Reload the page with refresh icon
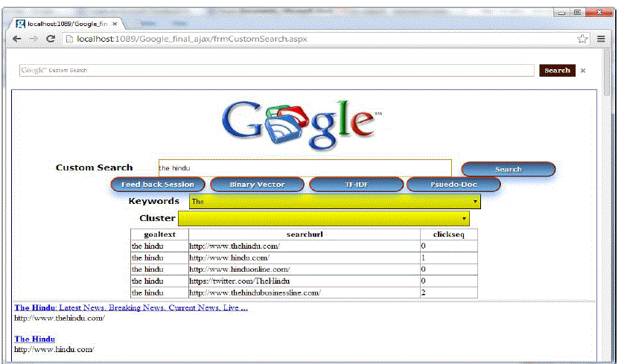Viewport: 621px width, 364px height. [51, 39]
